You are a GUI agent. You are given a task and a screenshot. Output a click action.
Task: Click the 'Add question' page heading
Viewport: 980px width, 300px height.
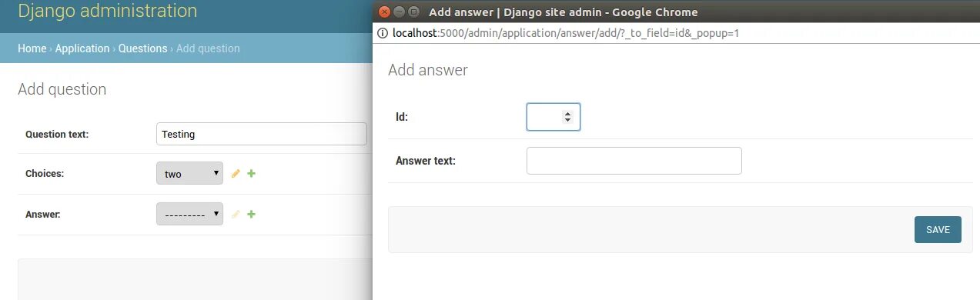(x=62, y=89)
